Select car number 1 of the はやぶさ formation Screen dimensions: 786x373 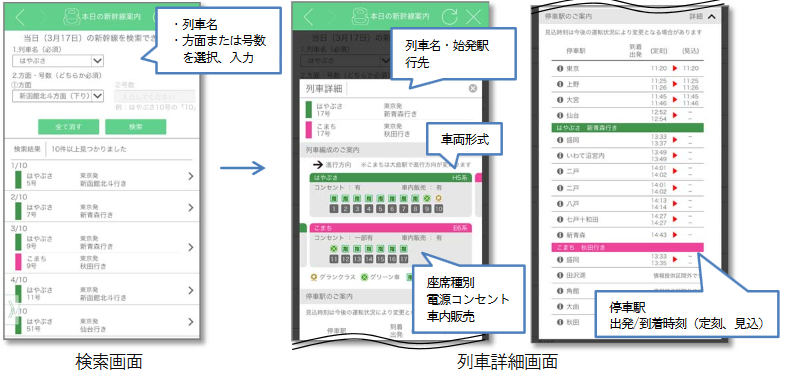(334, 209)
